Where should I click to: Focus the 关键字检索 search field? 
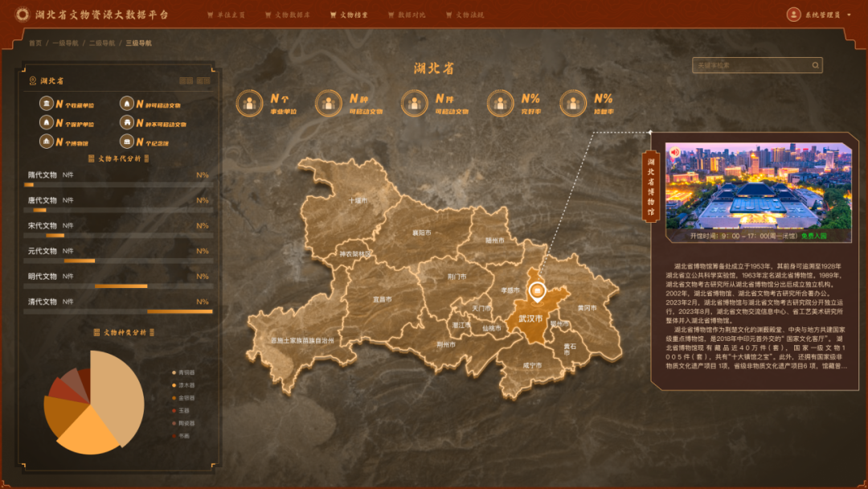pos(757,65)
